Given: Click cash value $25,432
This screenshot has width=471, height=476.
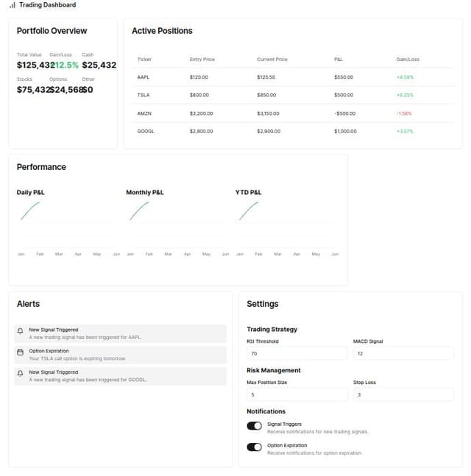Looking at the screenshot, I should (99, 65).
